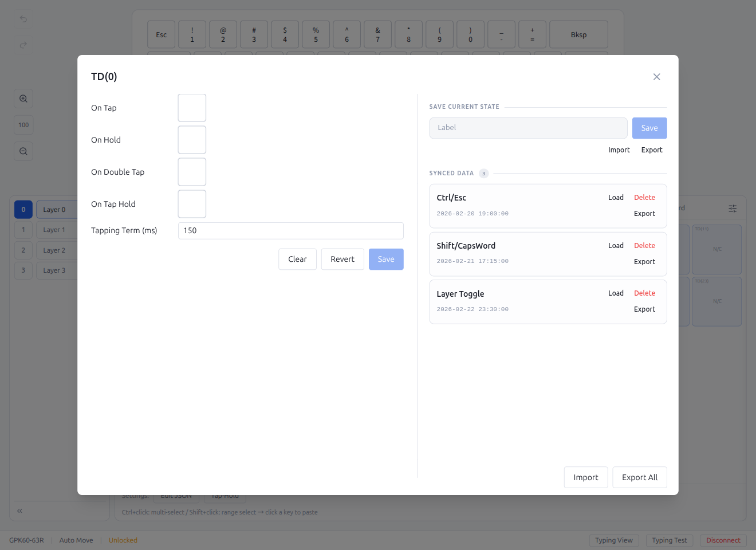Save the TD(0) configuration
756x550 pixels.
[x=386, y=259]
